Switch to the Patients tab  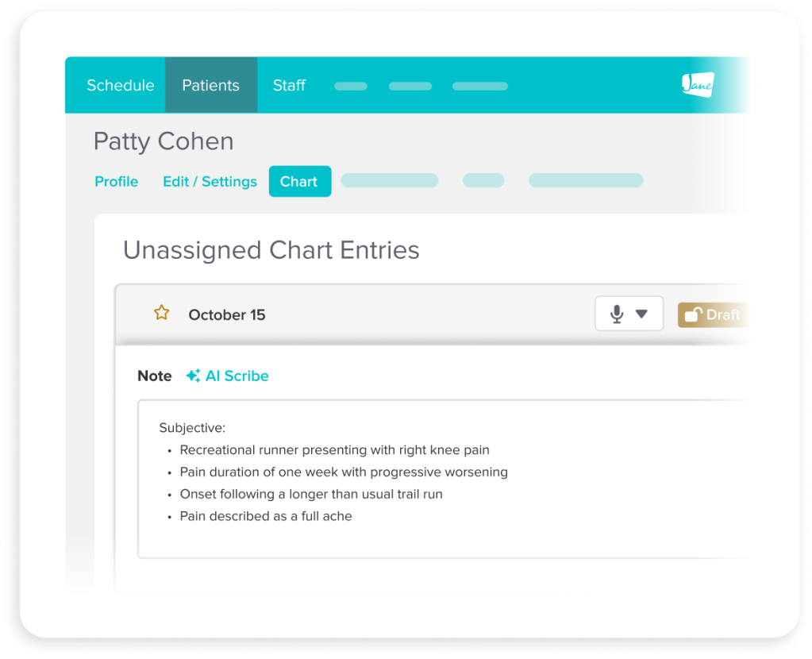tap(210, 85)
